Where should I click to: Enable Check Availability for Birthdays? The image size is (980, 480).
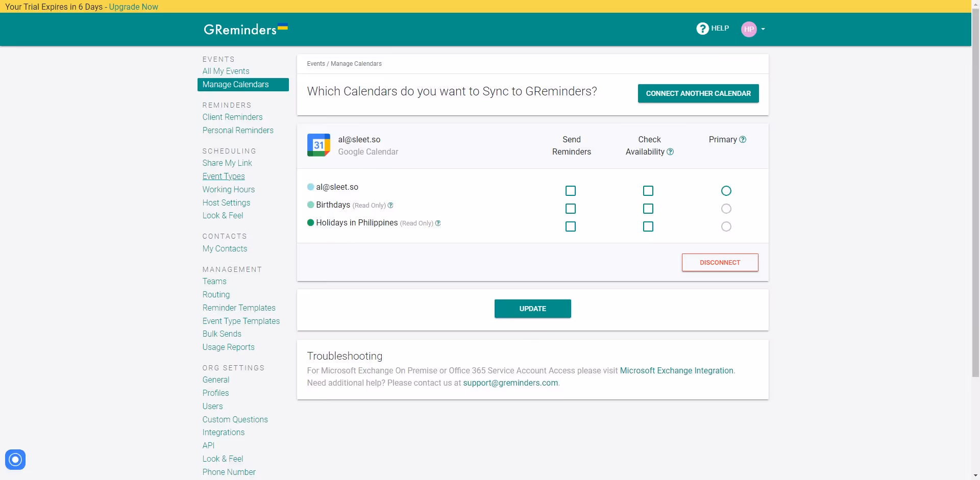648,209
